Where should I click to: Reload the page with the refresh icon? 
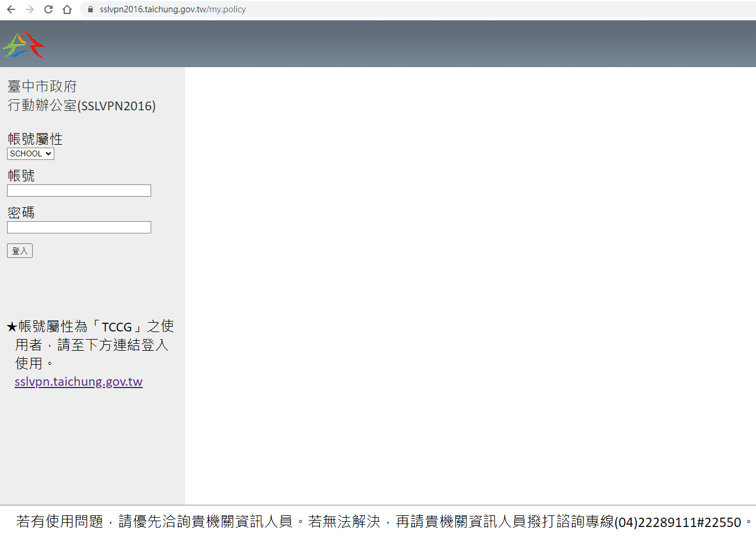click(x=48, y=9)
